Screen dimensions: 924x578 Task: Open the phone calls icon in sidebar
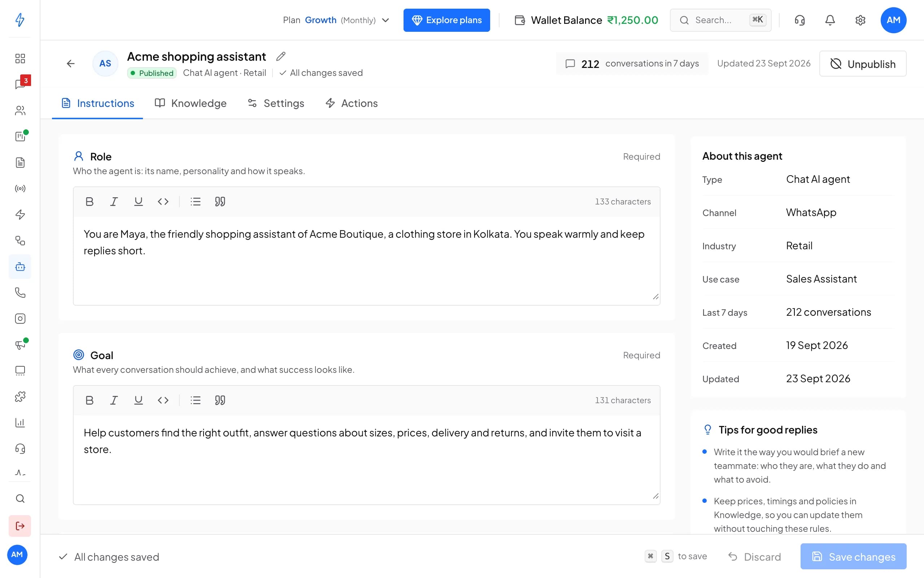tap(20, 293)
